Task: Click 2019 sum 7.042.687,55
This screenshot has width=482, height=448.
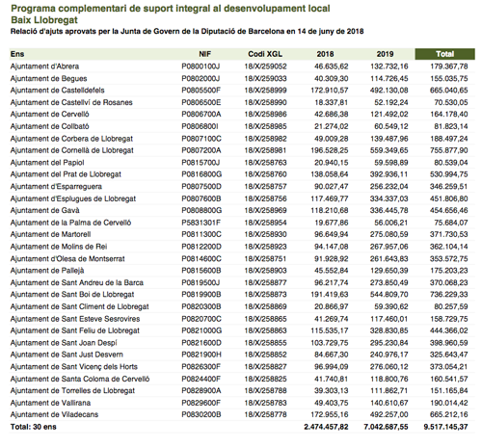Action: (x=386, y=427)
